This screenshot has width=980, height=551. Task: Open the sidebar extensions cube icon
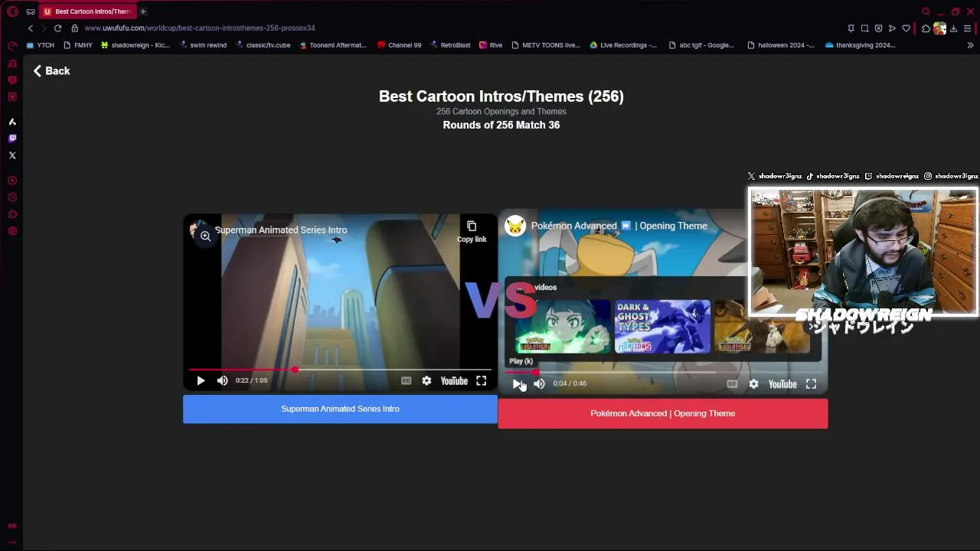coord(12,214)
